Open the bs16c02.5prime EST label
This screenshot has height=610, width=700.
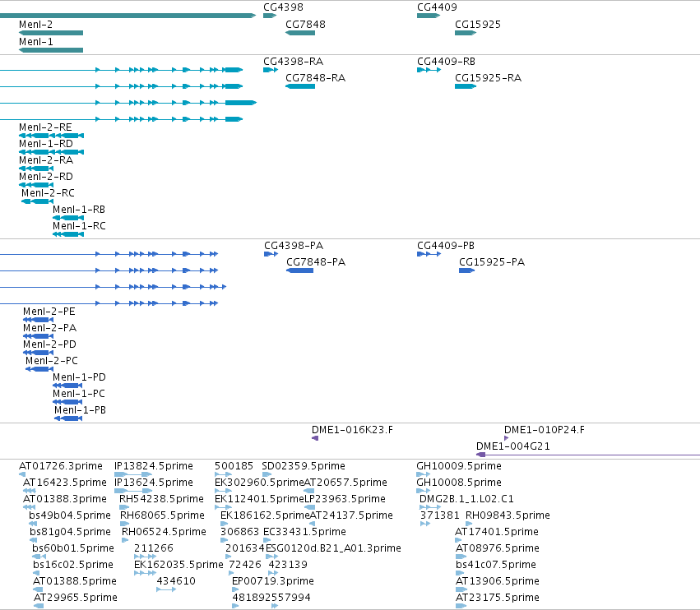(73, 565)
